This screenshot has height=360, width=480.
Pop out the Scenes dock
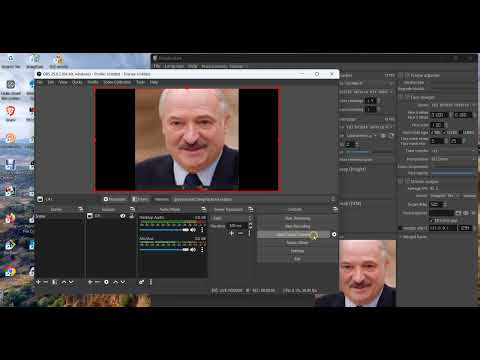(80, 209)
